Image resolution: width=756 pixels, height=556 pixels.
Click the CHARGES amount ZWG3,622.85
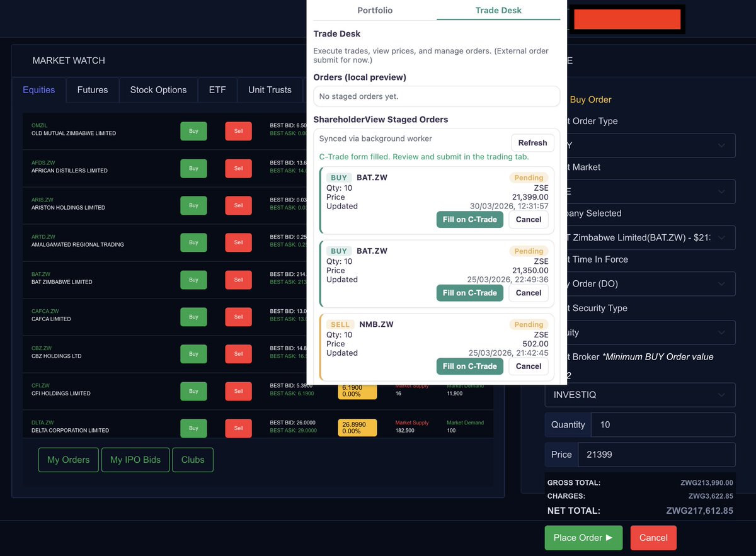tap(711, 496)
